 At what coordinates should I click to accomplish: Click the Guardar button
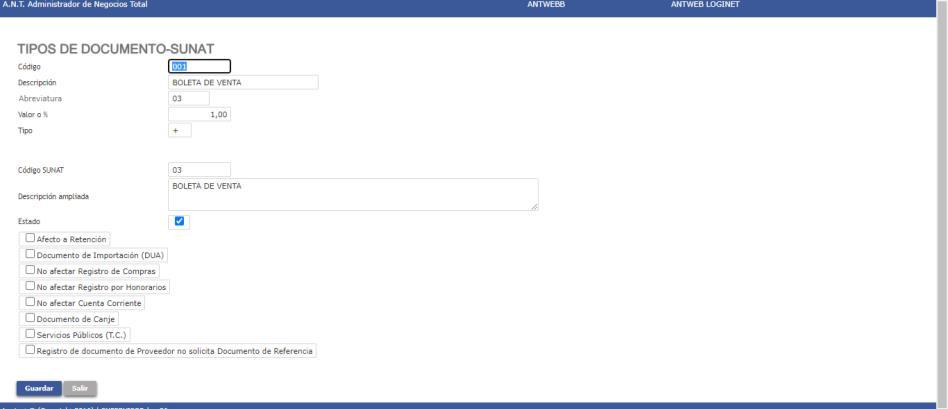pyautogui.click(x=39, y=388)
